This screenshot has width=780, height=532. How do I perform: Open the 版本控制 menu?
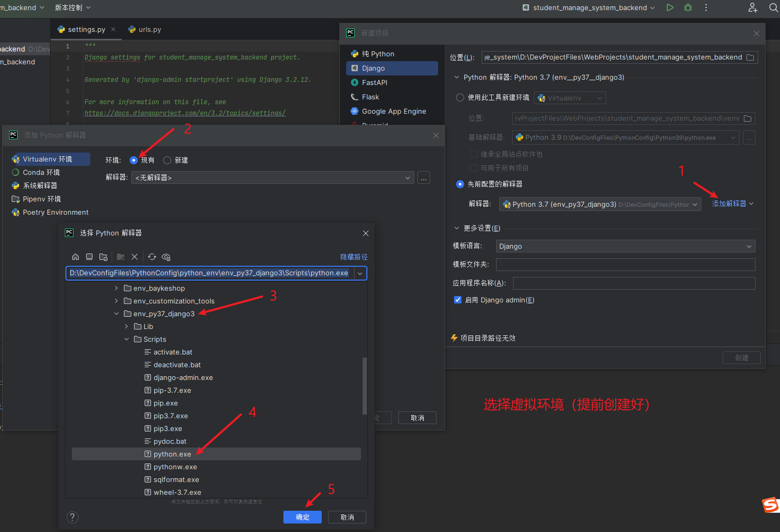[x=73, y=7]
